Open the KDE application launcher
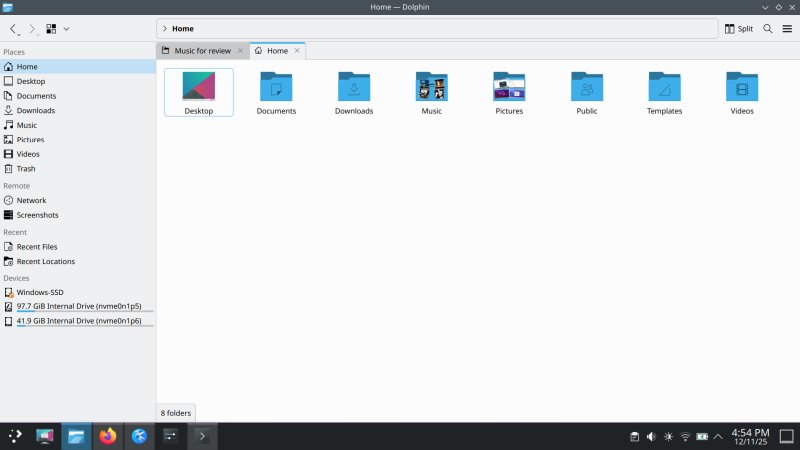Screen dimensions: 800x450 (15, 436)
